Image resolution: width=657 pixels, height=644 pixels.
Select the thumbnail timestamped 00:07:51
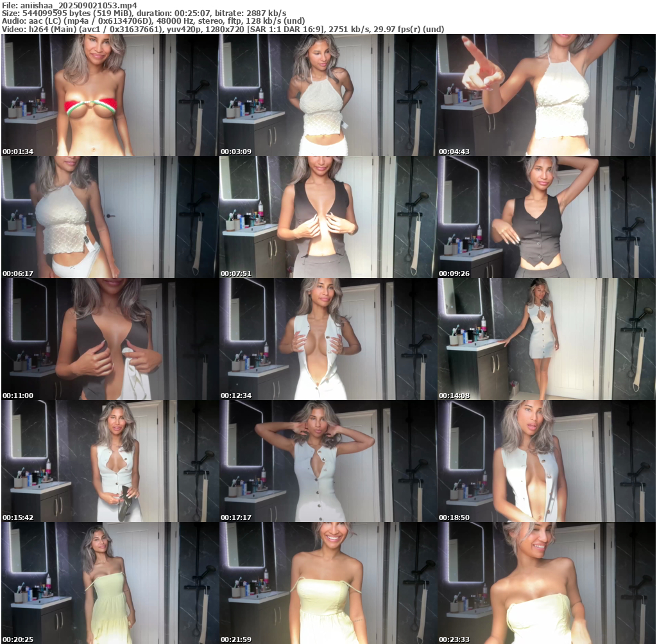[328, 217]
